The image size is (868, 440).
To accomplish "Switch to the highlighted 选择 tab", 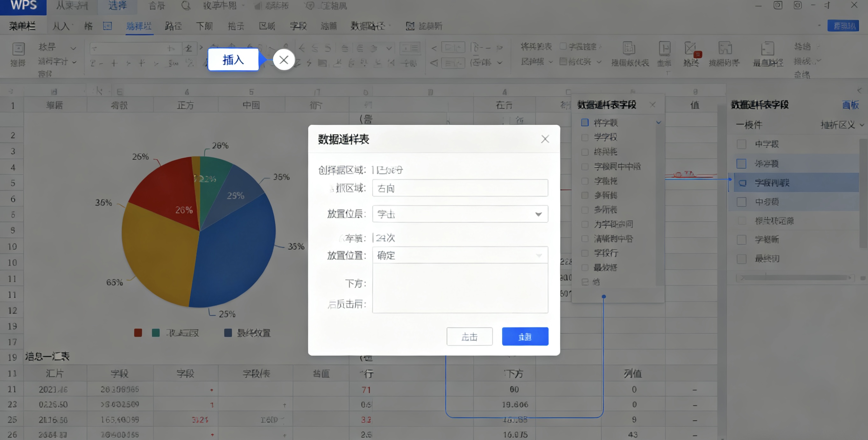I will coord(117,5).
